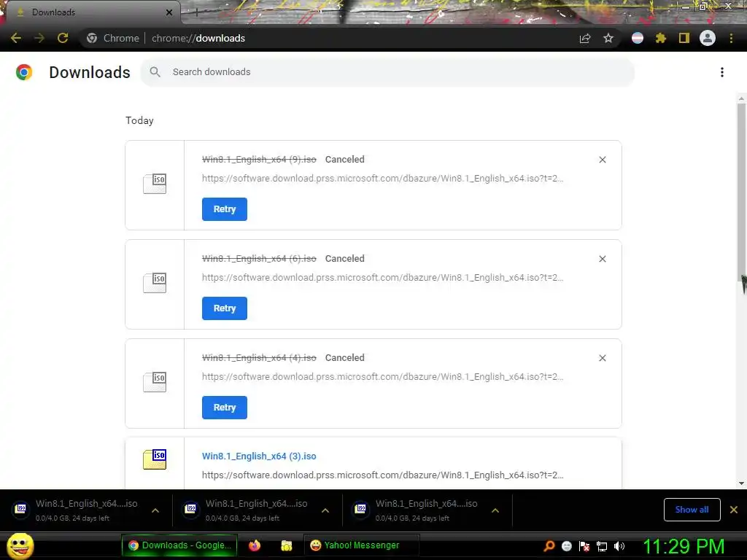
Task: Click the page scrollbar up arrow
Action: click(741, 98)
